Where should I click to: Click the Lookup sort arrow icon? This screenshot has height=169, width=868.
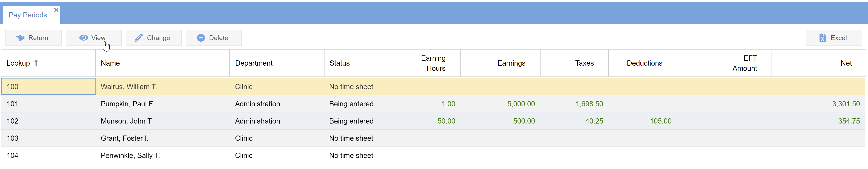pos(36,63)
